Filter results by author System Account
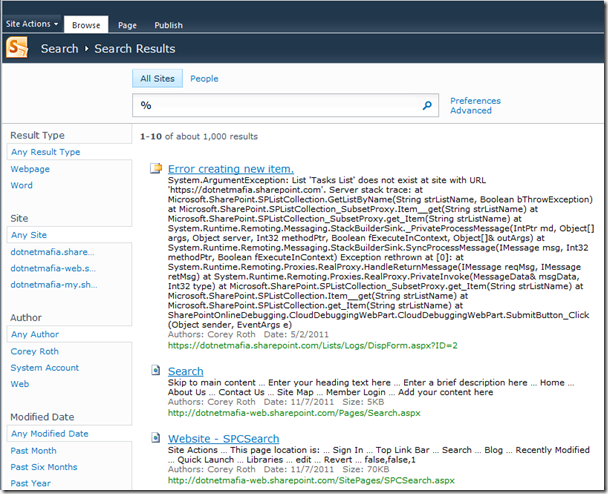The image size is (608, 494). tap(45, 368)
